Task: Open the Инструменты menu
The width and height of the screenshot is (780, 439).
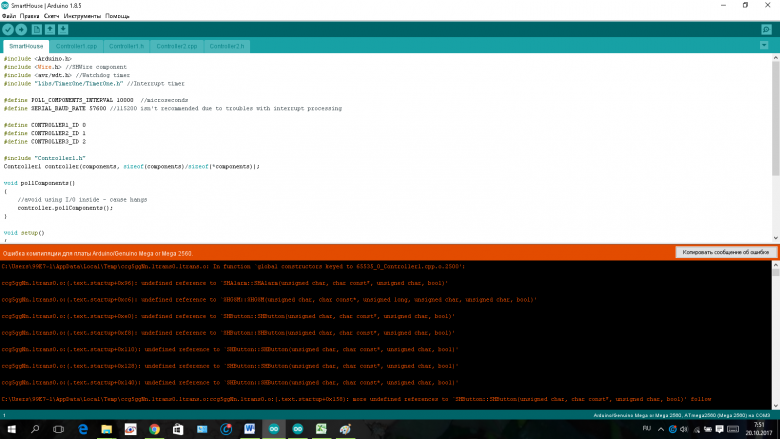Action: point(82,16)
